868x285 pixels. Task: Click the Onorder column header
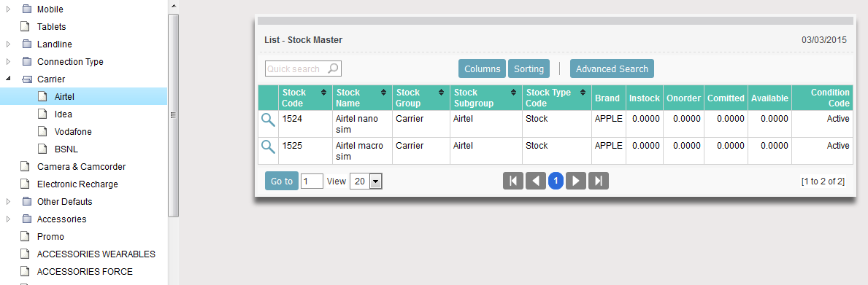click(683, 98)
